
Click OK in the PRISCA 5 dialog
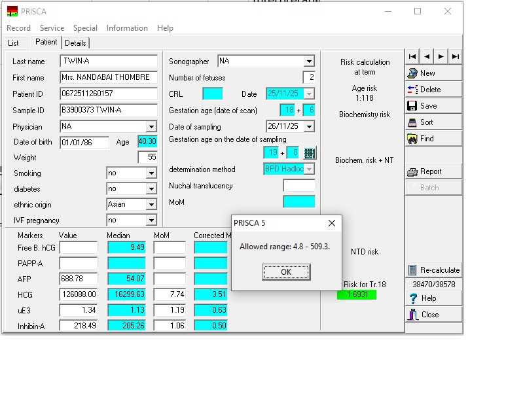point(286,271)
